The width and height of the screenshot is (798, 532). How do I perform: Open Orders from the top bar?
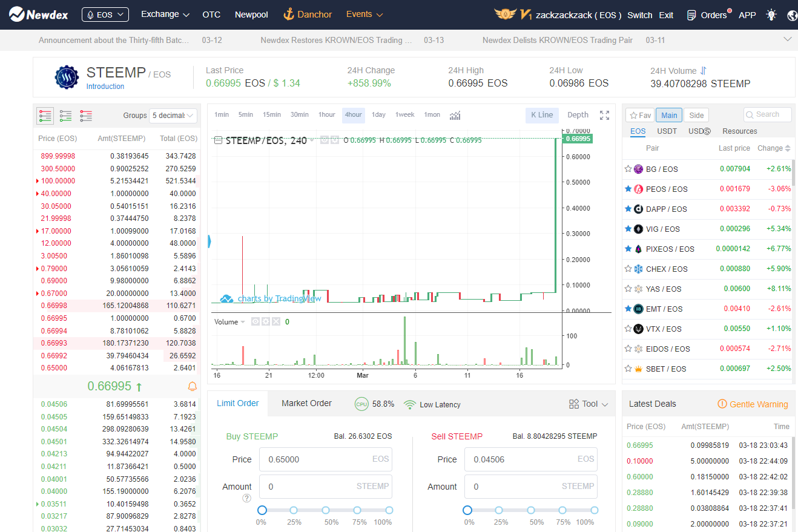tap(707, 15)
